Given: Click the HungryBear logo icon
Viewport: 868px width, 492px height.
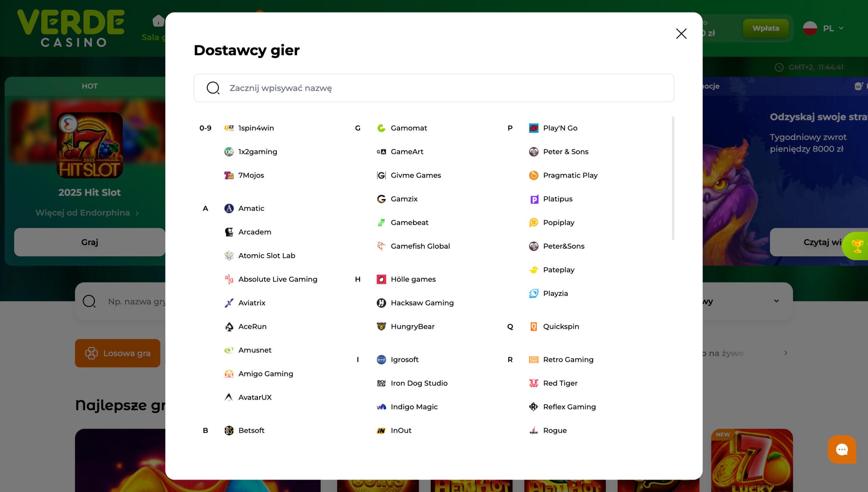Looking at the screenshot, I should click(x=381, y=327).
